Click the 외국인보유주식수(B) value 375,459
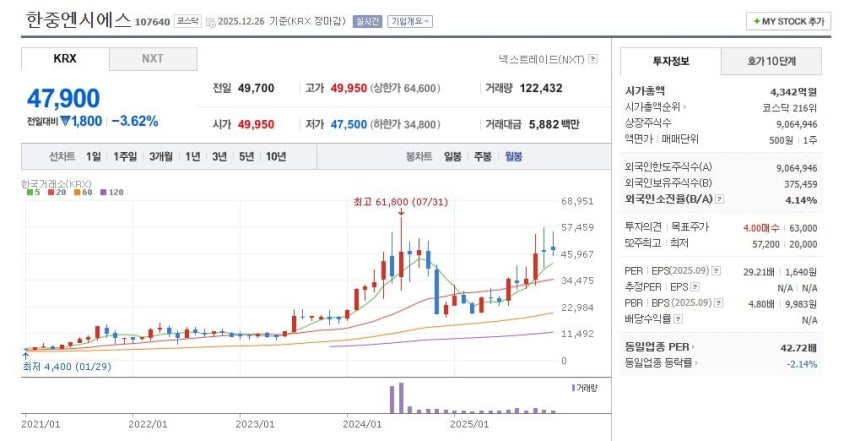This screenshot has height=441, width=860. pyautogui.click(x=800, y=184)
